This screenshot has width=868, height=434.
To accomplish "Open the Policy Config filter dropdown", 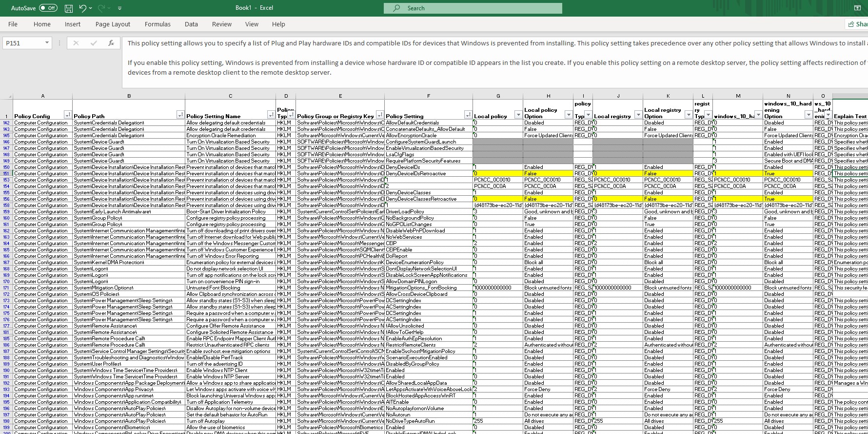I will tap(68, 115).
